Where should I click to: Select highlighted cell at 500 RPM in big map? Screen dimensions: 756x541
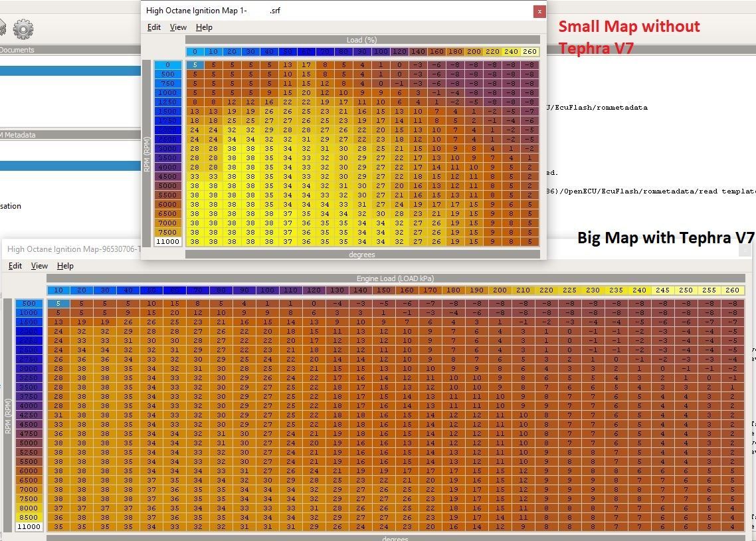coord(58,304)
